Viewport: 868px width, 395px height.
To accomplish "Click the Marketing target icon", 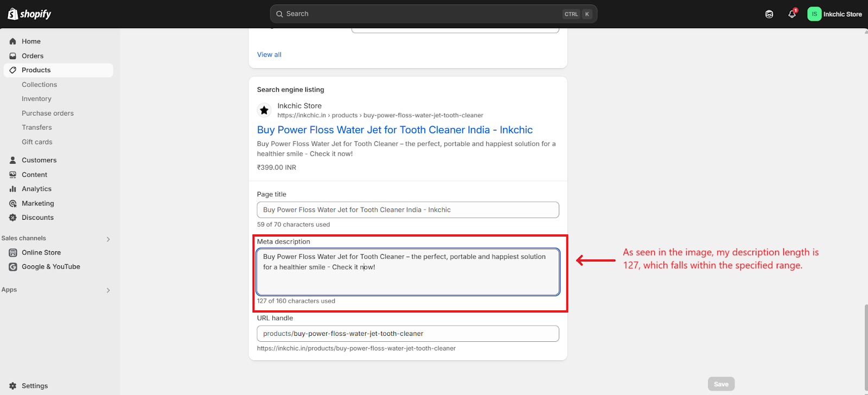I will 12,203.
